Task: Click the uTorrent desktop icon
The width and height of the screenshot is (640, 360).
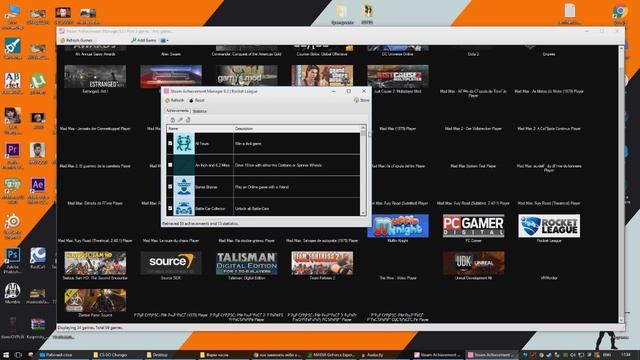Action: coord(38,81)
